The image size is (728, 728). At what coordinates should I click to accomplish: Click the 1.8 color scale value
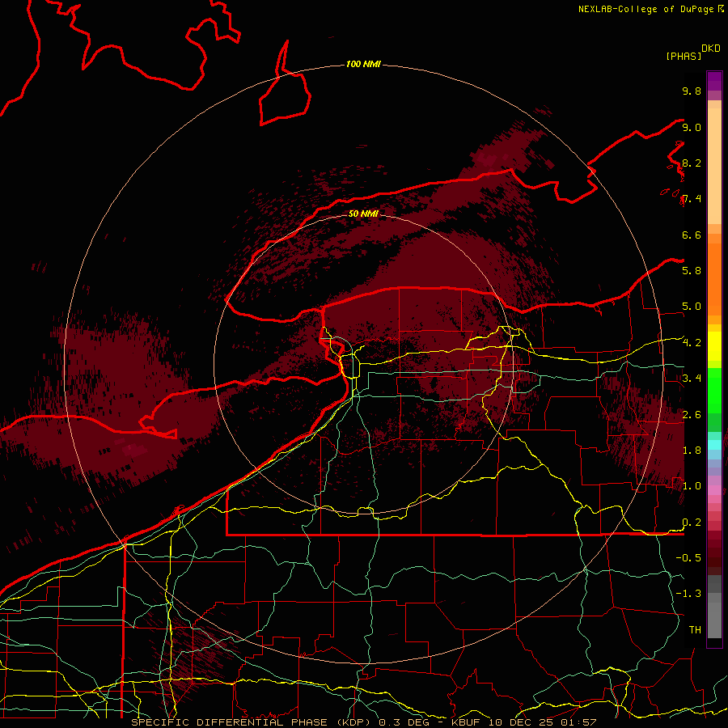pos(692,451)
